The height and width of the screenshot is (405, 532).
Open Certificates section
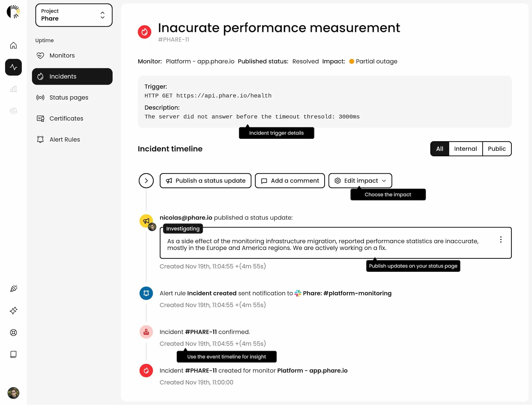pos(72,118)
